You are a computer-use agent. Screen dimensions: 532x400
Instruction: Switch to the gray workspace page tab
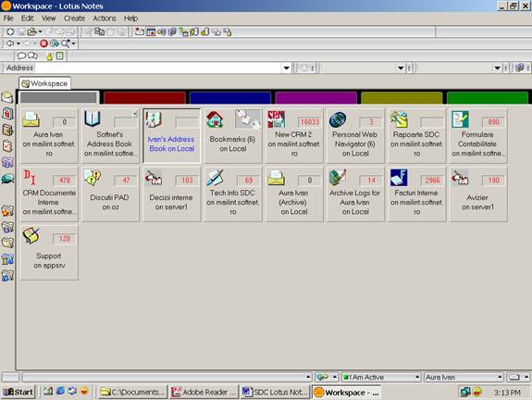tap(58, 98)
